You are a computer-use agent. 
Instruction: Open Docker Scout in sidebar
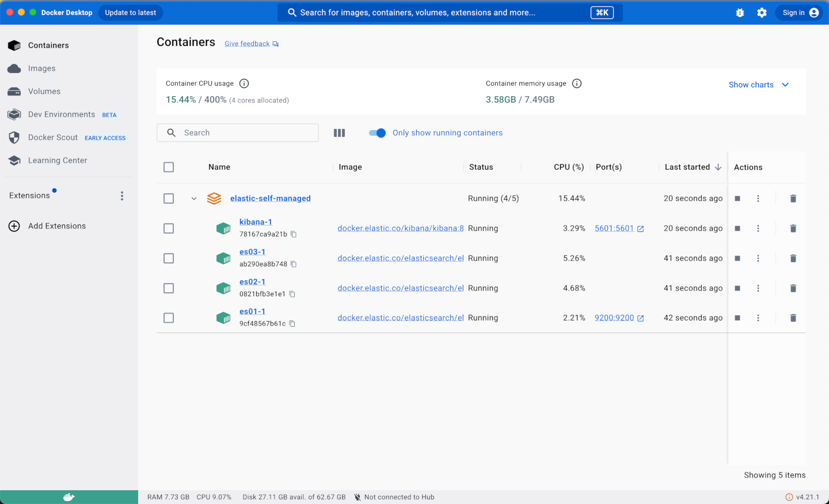pos(69,138)
